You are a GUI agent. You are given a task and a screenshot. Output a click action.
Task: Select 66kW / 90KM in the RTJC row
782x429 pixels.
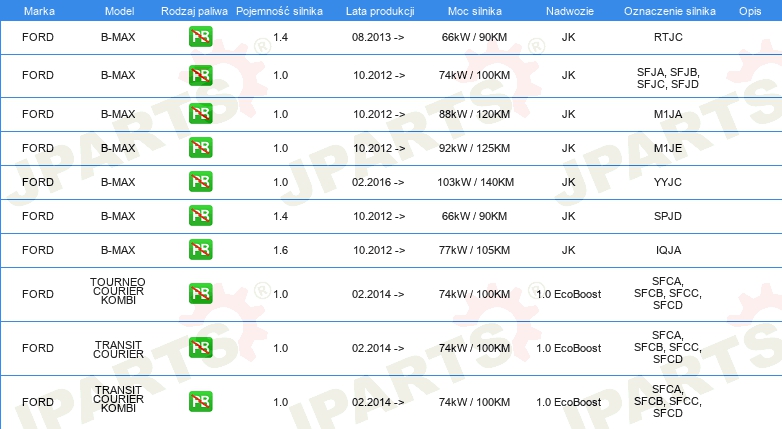474,37
